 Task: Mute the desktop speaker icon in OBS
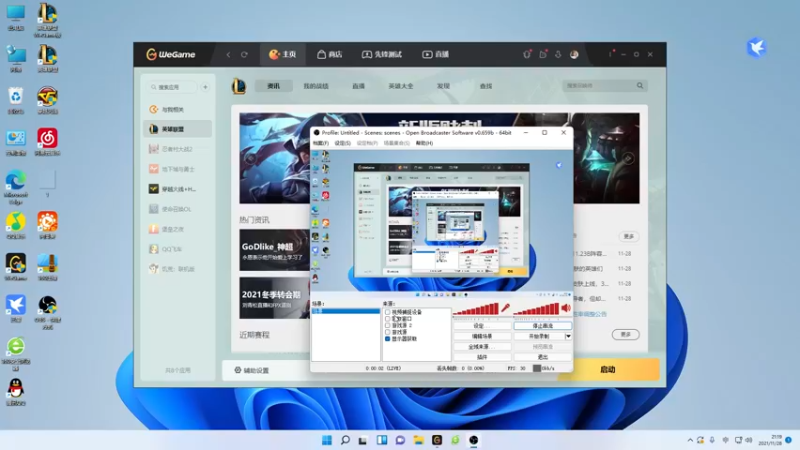coord(566,308)
